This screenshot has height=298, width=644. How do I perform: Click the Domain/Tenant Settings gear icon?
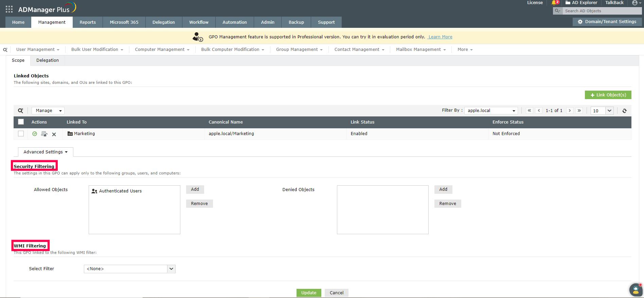pyautogui.click(x=580, y=22)
